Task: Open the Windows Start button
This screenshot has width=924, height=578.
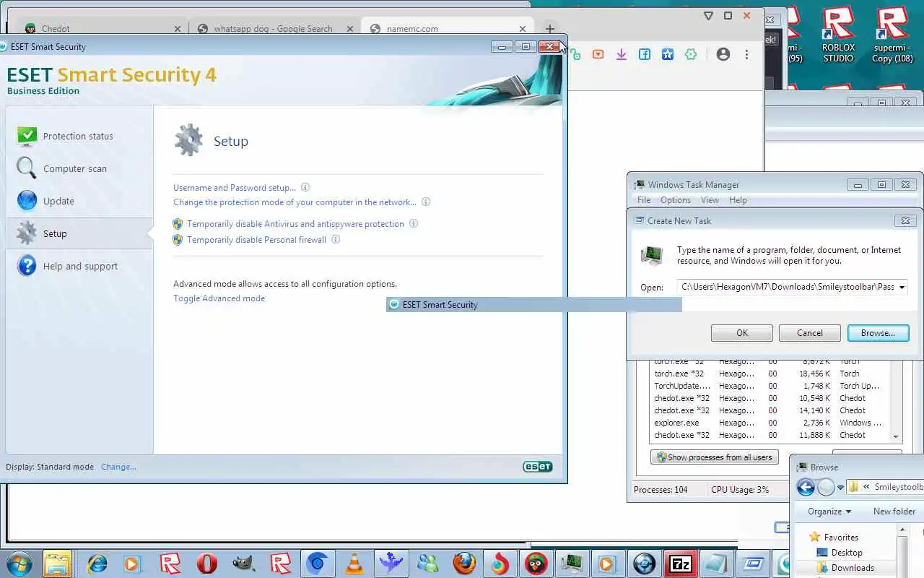Action: click(19, 563)
